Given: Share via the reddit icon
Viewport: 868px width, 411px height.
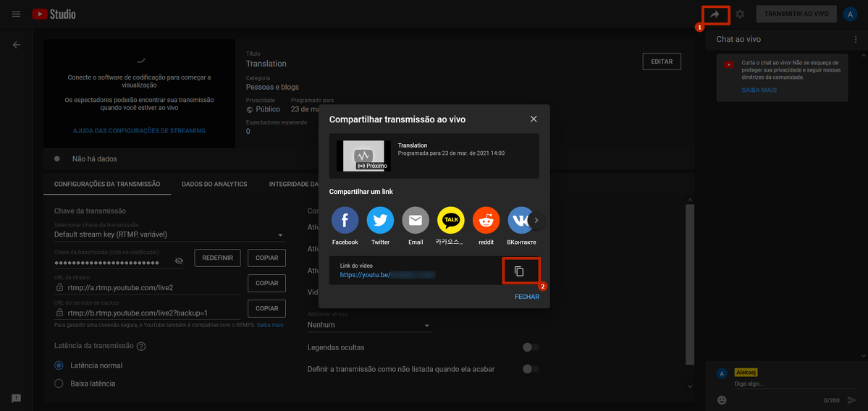Looking at the screenshot, I should click(486, 220).
